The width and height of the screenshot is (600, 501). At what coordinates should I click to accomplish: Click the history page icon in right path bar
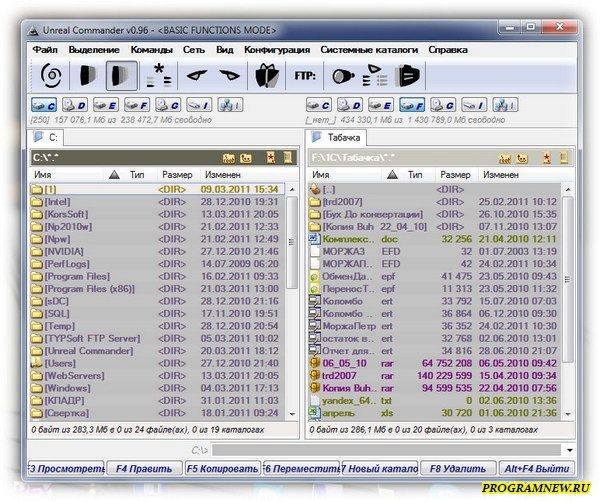[564, 158]
